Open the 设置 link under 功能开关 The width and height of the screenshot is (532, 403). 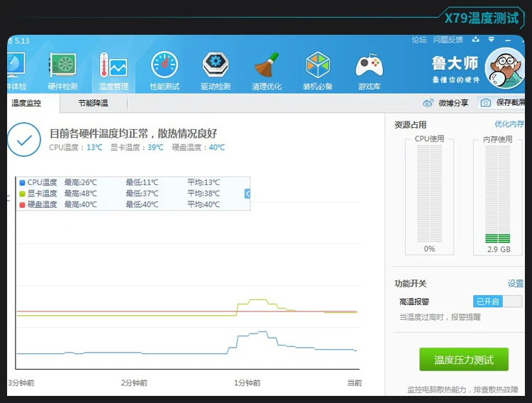pos(516,284)
